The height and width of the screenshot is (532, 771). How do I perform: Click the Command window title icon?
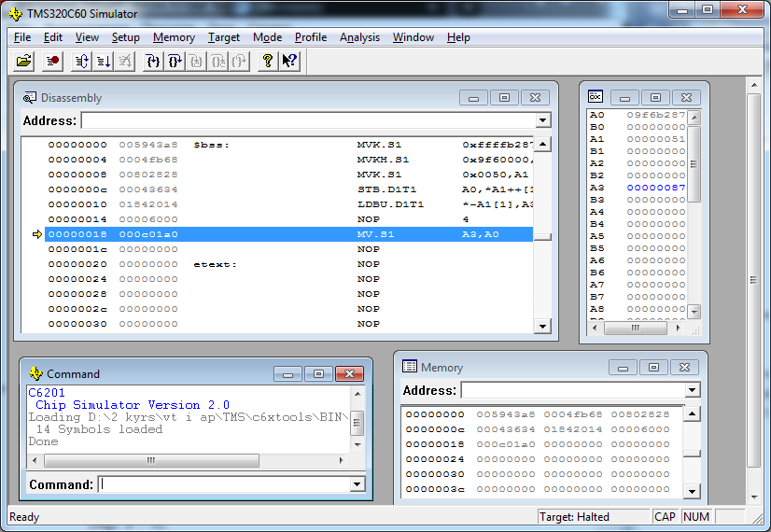pyautogui.click(x=35, y=373)
